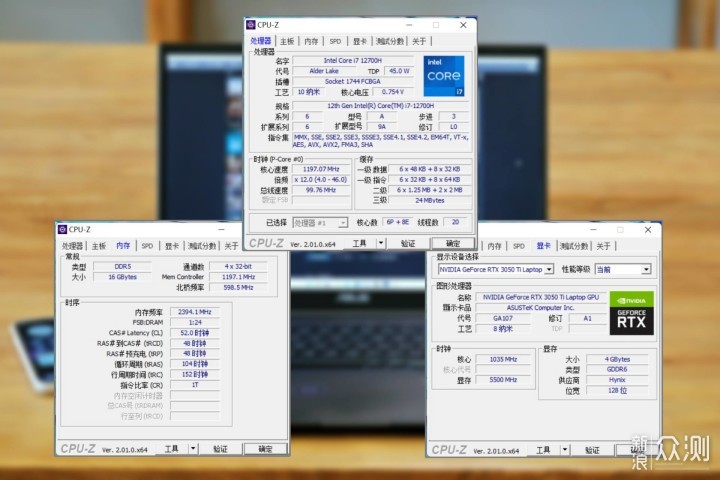The width and height of the screenshot is (720, 480).
Task: Open 测试分数 tab in the top window
Action: [x=390, y=41]
